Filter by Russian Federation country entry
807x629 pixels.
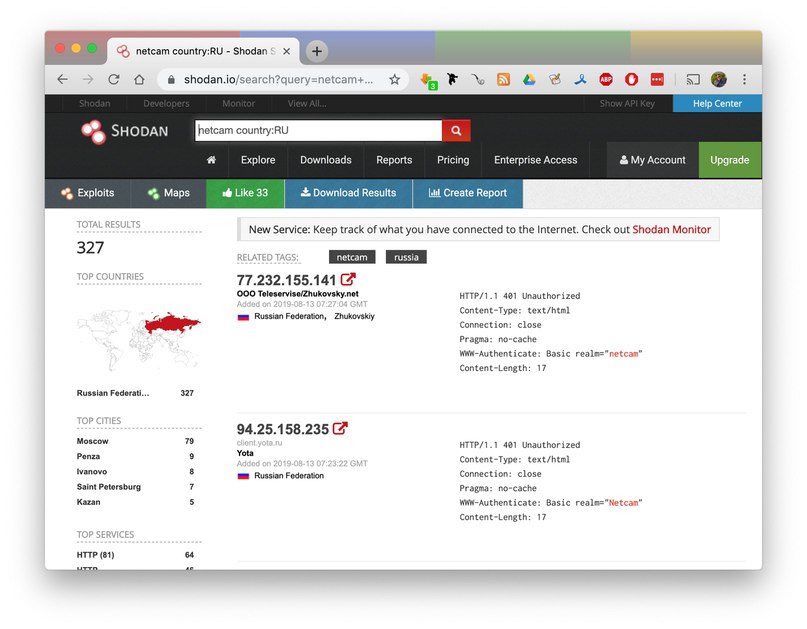point(113,393)
